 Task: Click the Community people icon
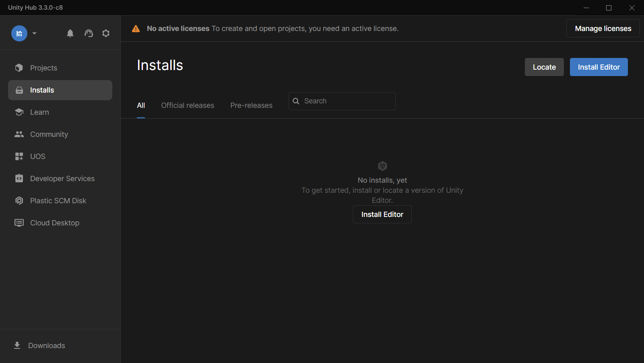pyautogui.click(x=19, y=134)
